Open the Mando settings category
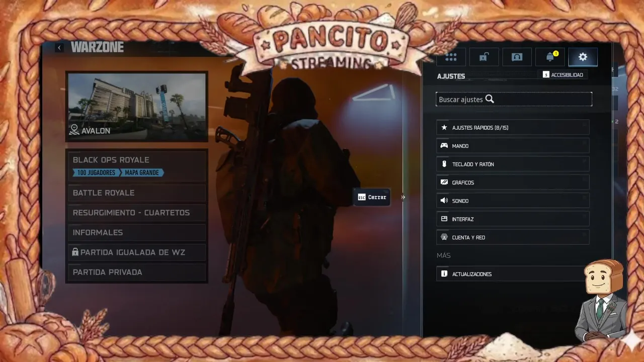The height and width of the screenshot is (362, 644). coord(513,146)
